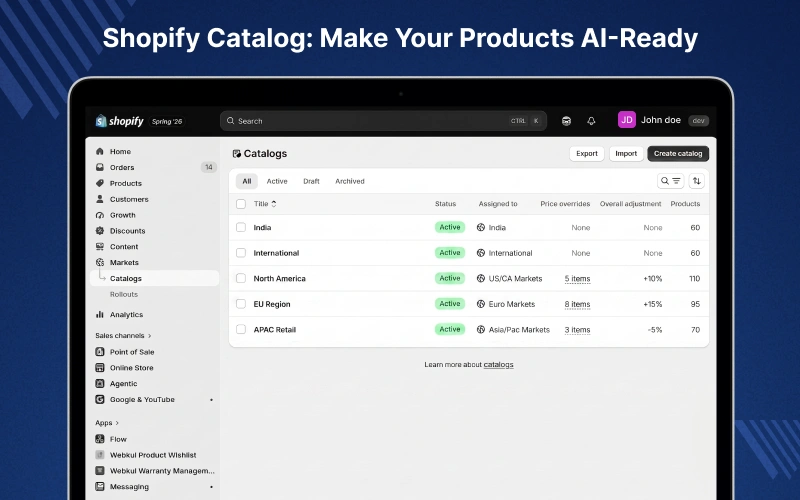
Task: Select the All tab
Action: [247, 181]
